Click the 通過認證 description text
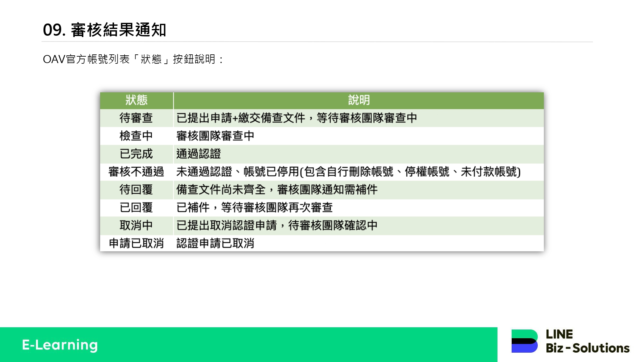The image size is (644, 362). [x=199, y=154]
